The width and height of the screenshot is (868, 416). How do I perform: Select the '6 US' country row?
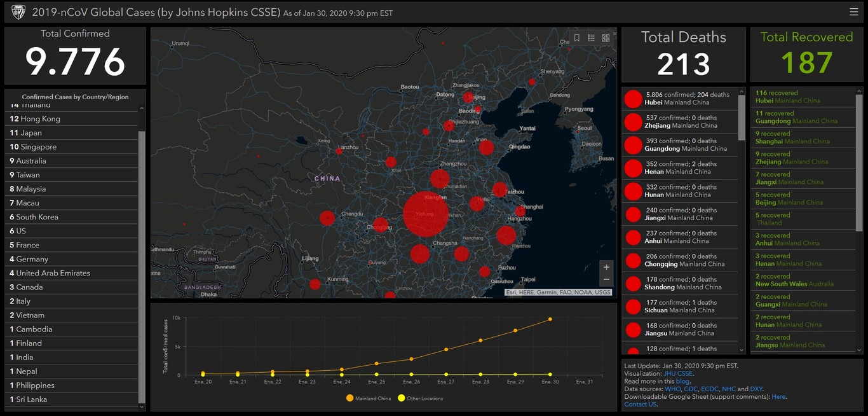tap(71, 231)
